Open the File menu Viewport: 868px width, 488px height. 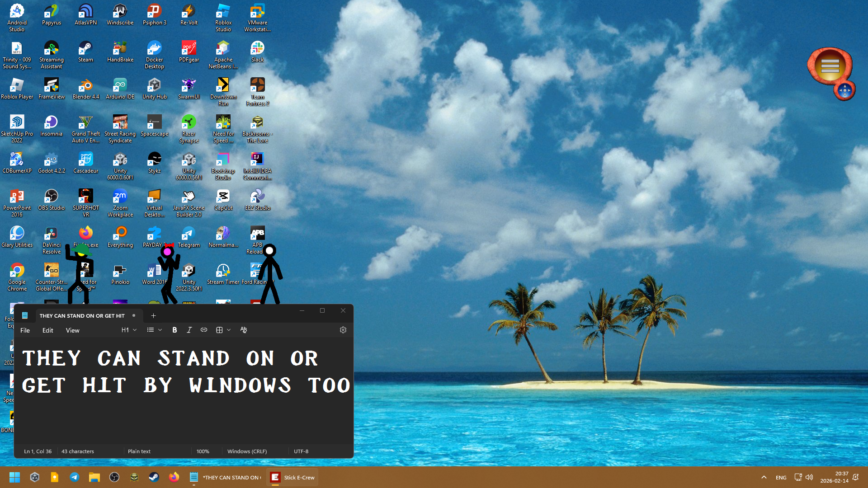tap(25, 330)
